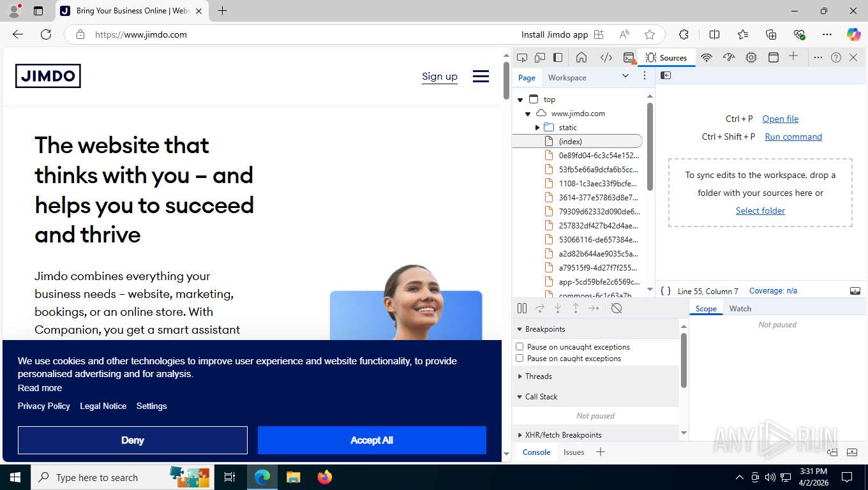
Task: Add more tools with the plus icon
Action: coord(793,56)
